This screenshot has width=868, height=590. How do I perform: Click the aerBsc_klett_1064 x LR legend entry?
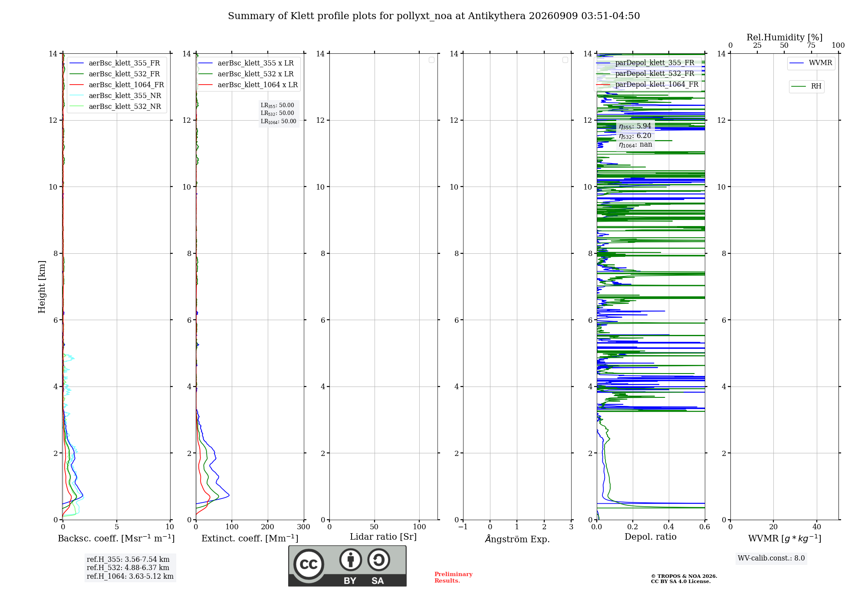tap(248, 85)
